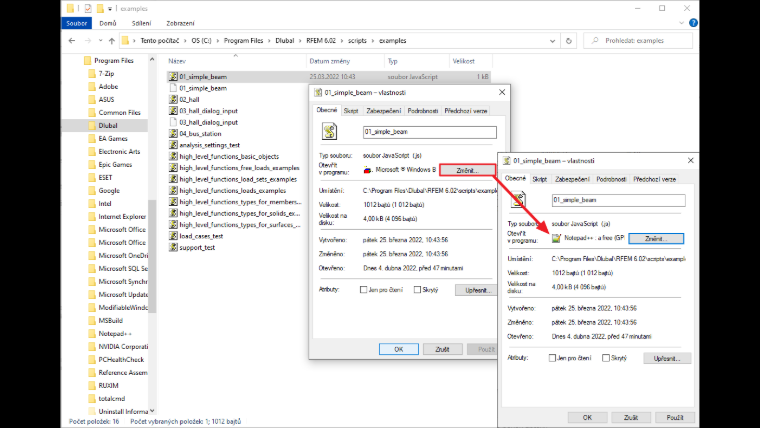The height and width of the screenshot is (428, 760).
Task: Refresh the examples folder view
Action: (x=569, y=41)
